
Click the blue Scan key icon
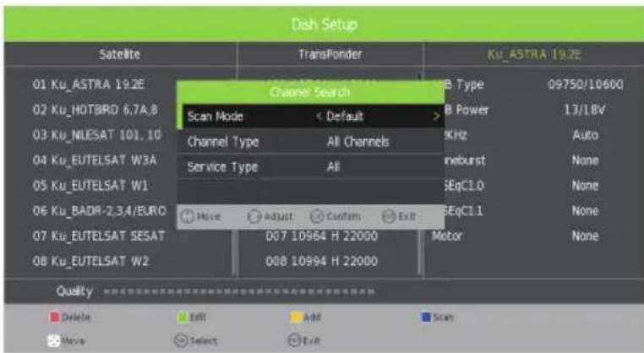pyautogui.click(x=426, y=317)
